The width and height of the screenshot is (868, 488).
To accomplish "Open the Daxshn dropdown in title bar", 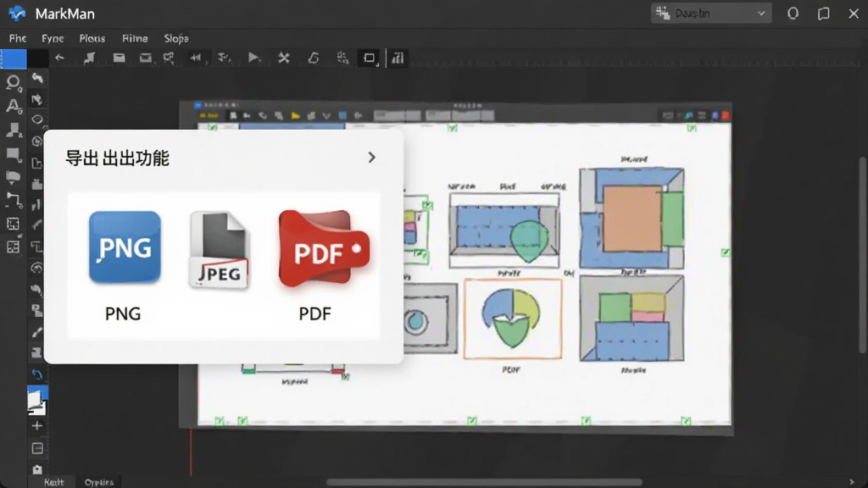I will coord(711,14).
